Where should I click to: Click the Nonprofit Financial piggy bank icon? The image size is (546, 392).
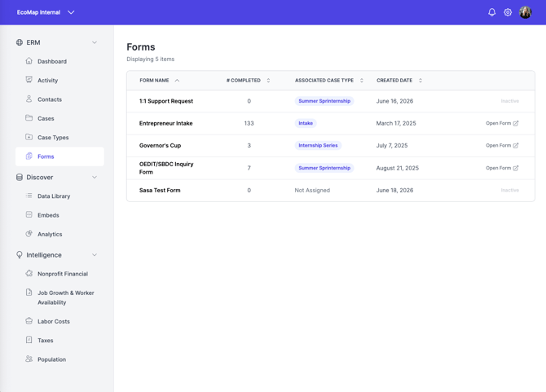[29, 273]
